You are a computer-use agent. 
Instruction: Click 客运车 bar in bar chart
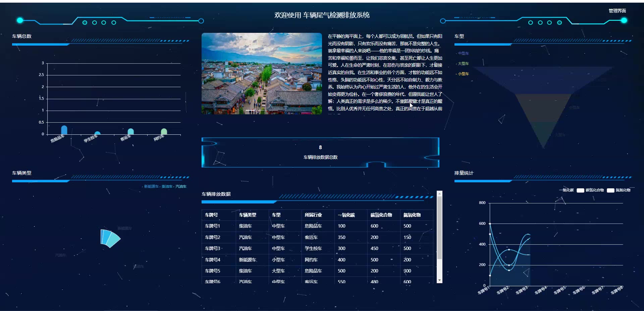pyautogui.click(x=131, y=131)
